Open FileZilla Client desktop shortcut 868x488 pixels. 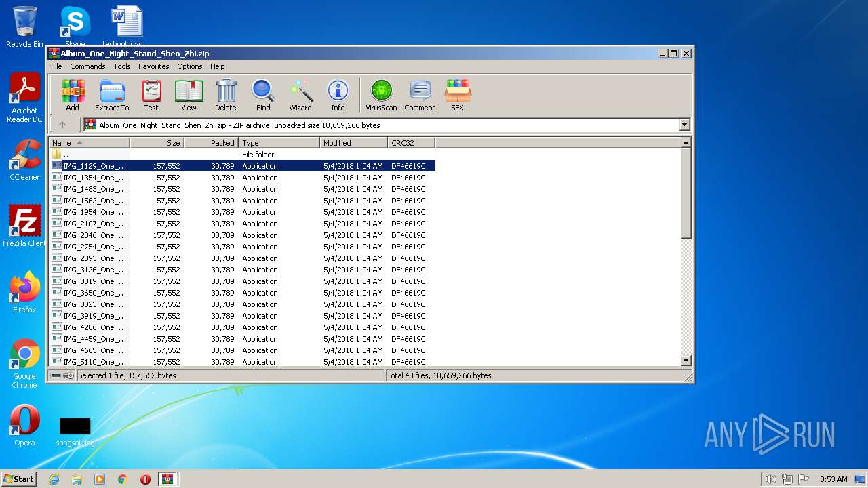coord(24,226)
